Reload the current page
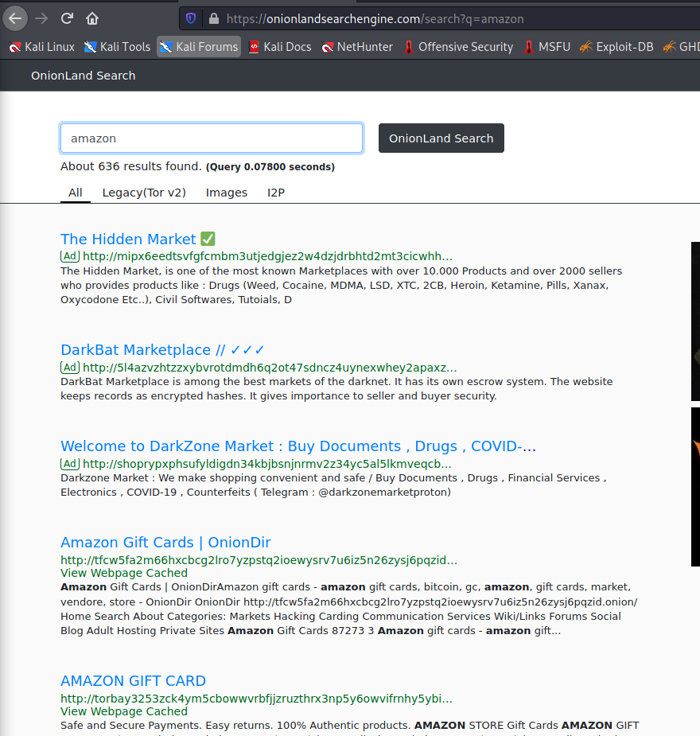700x736 pixels. pos(67,18)
